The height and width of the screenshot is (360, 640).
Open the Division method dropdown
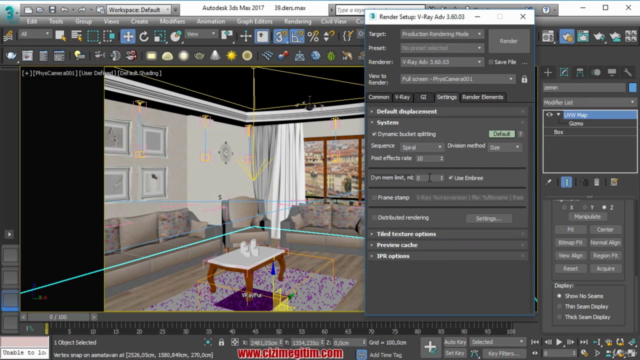(505, 147)
